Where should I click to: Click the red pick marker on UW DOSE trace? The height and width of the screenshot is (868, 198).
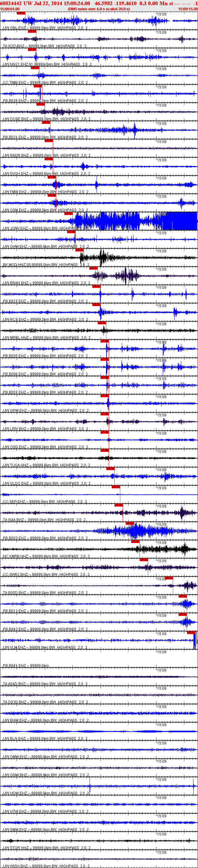40,104
